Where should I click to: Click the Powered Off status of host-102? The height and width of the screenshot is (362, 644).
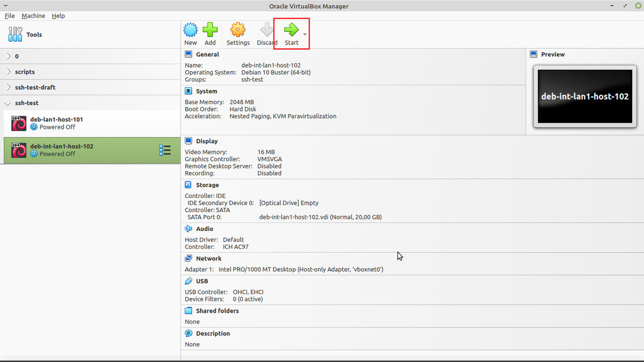tap(57, 154)
